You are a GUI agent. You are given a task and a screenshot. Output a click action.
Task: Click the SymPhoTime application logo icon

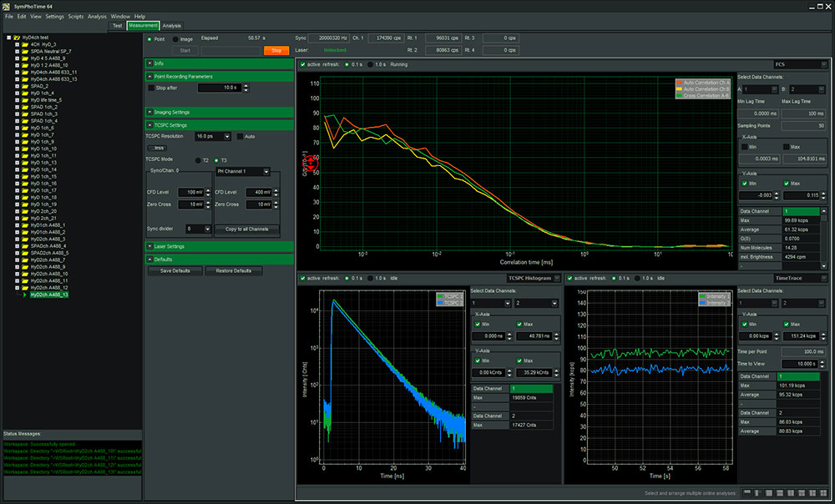coord(7,6)
